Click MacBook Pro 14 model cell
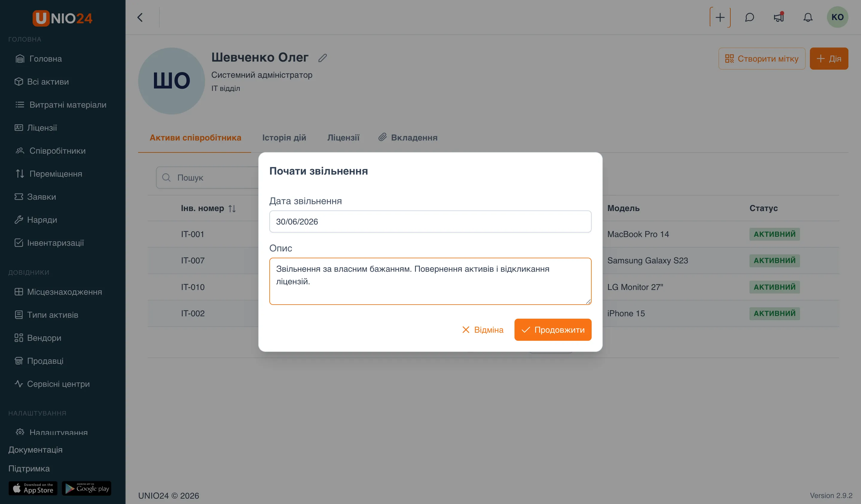Viewport: 861px width, 504px height. point(638,234)
